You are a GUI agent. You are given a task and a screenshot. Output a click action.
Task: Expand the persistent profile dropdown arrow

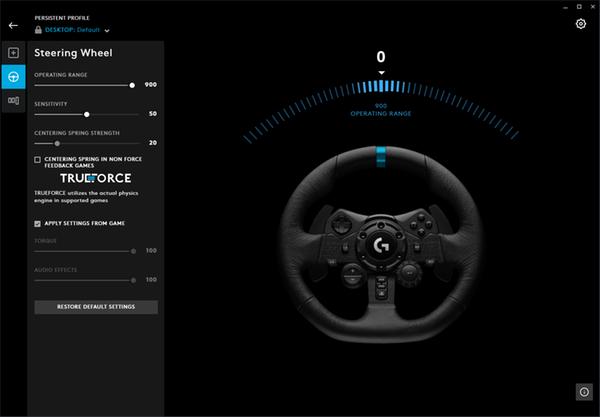tap(107, 30)
